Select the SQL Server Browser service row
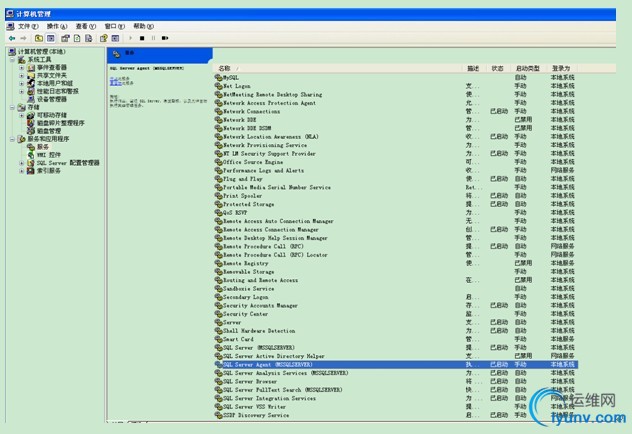The height and width of the screenshot is (434, 632). [x=396, y=382]
